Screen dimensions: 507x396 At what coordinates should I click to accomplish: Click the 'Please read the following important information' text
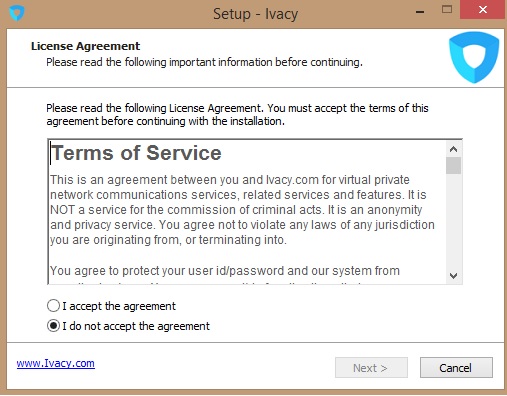tap(204, 62)
